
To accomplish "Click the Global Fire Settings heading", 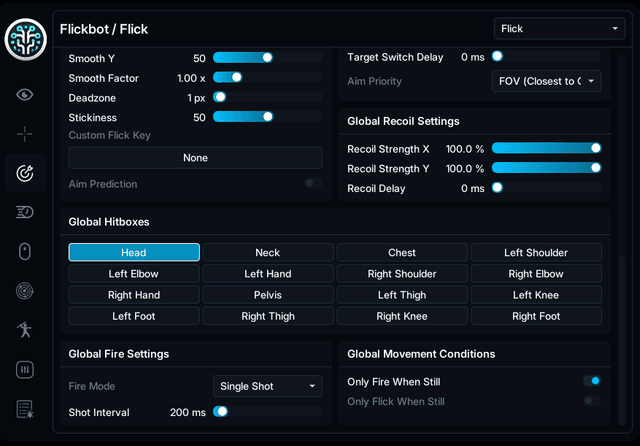I will (x=119, y=354).
